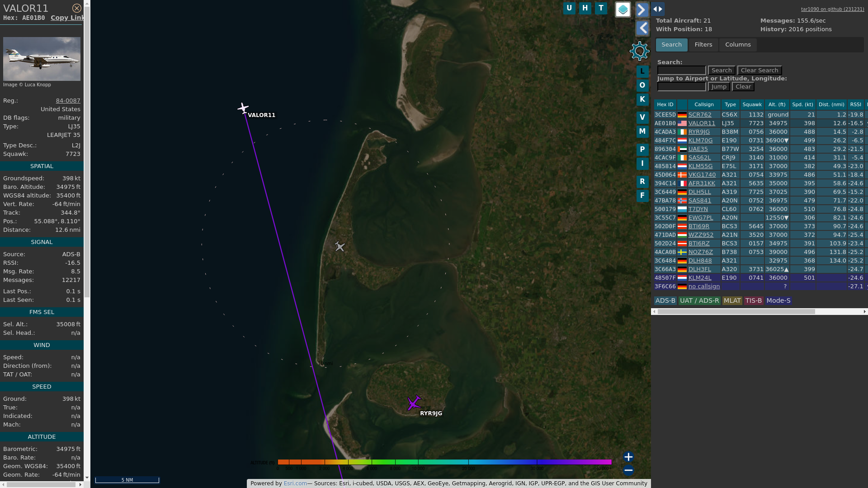The height and width of the screenshot is (488, 868).
Task: Toggle the P map button
Action: 642,150
